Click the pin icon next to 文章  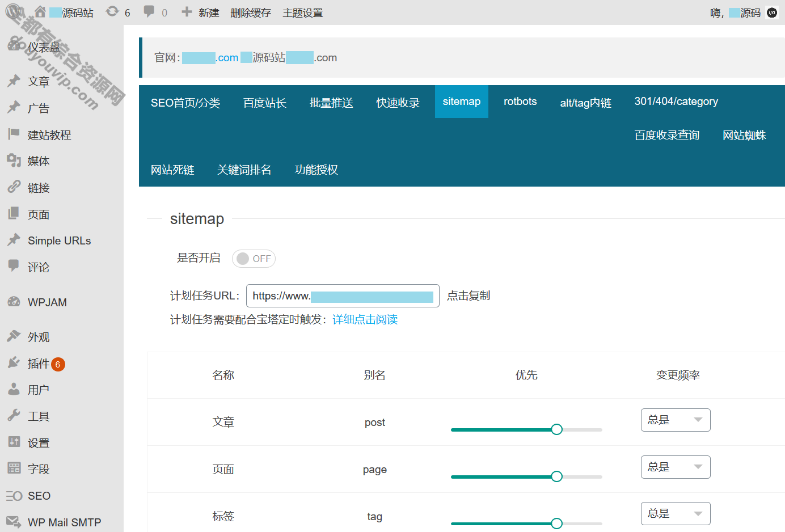tap(14, 81)
